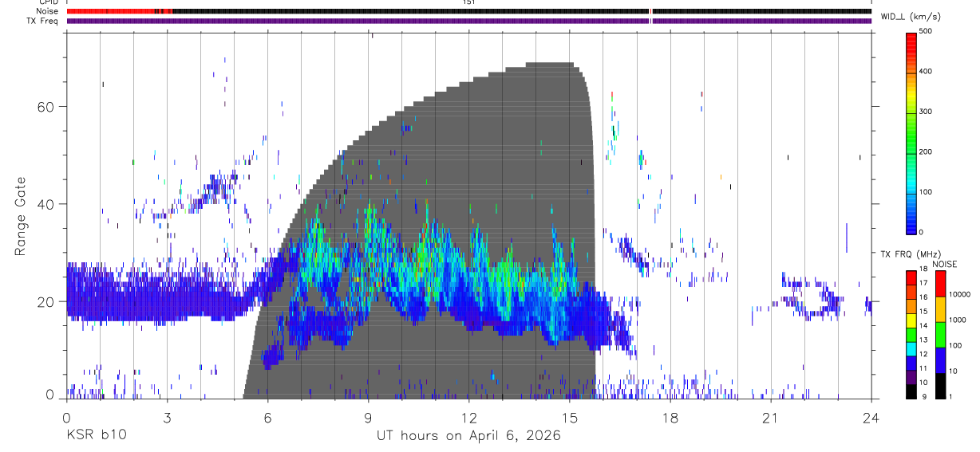Image resolution: width=980 pixels, height=452 pixels.
Task: Click the 18 label on TX FRQ colorbar
Action: (924, 270)
